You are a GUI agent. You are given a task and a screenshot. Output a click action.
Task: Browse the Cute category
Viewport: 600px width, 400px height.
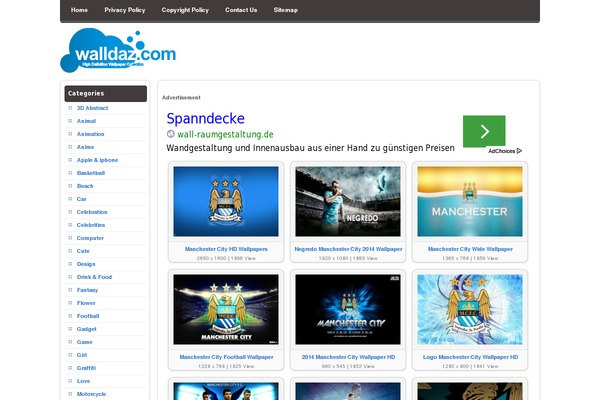[x=83, y=251]
